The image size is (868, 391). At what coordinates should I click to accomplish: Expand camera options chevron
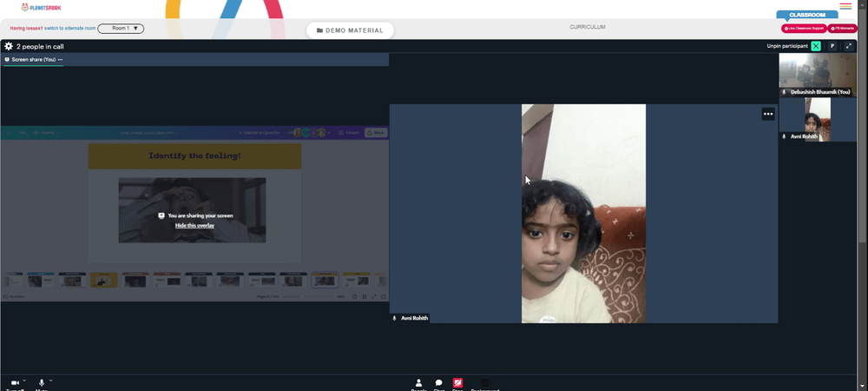[x=24, y=381]
